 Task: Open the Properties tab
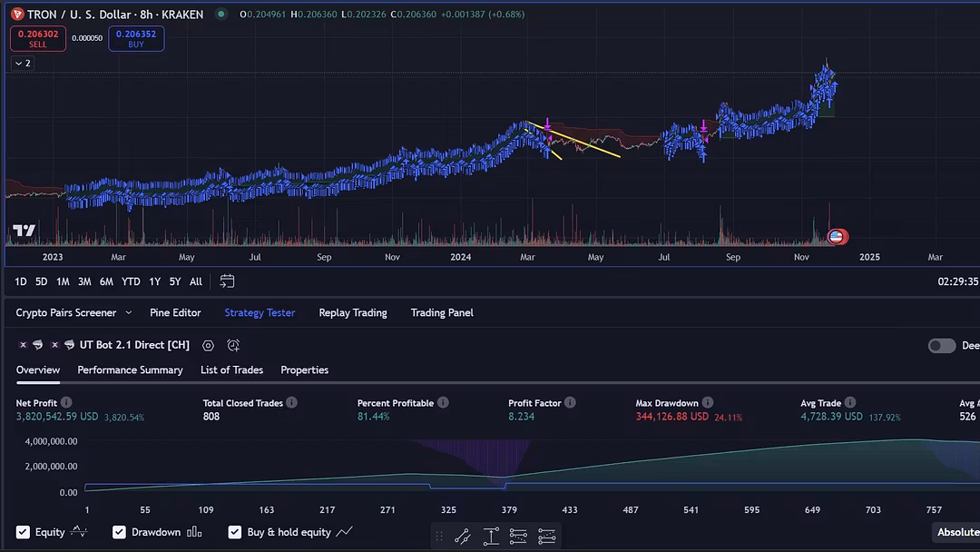[304, 370]
